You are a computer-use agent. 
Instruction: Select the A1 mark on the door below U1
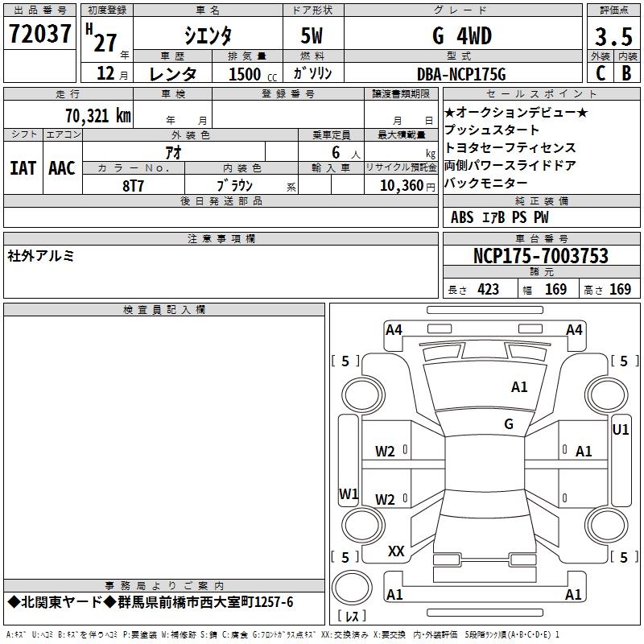(x=583, y=452)
